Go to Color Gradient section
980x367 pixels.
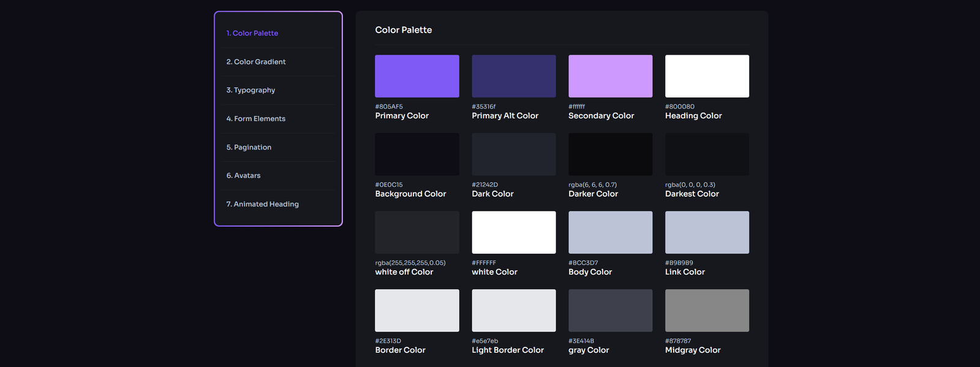point(255,62)
